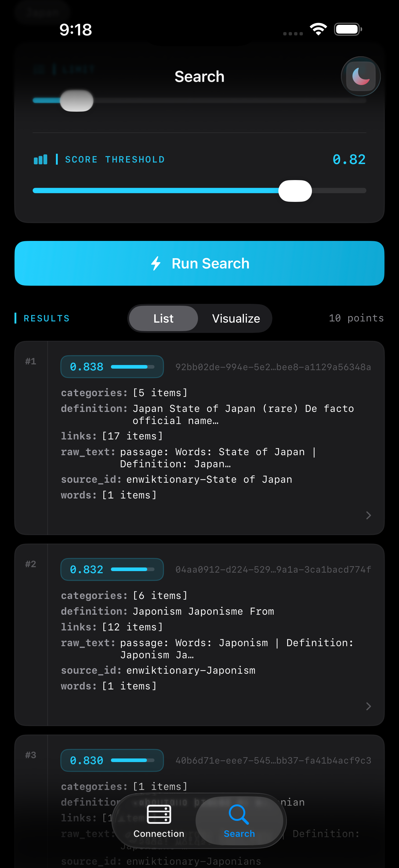399x868 pixels.
Task: Adjust the Score Threshold slider handle
Action: point(295,191)
